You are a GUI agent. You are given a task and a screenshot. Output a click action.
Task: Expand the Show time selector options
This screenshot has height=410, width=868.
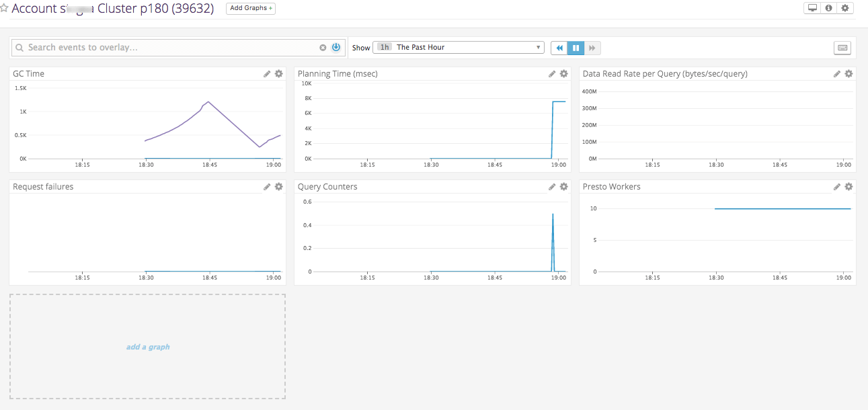(x=537, y=47)
